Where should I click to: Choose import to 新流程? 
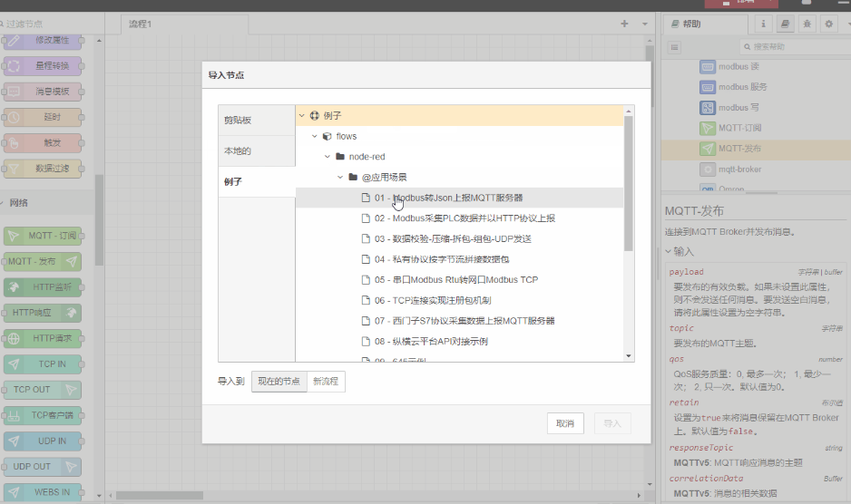pos(326,382)
